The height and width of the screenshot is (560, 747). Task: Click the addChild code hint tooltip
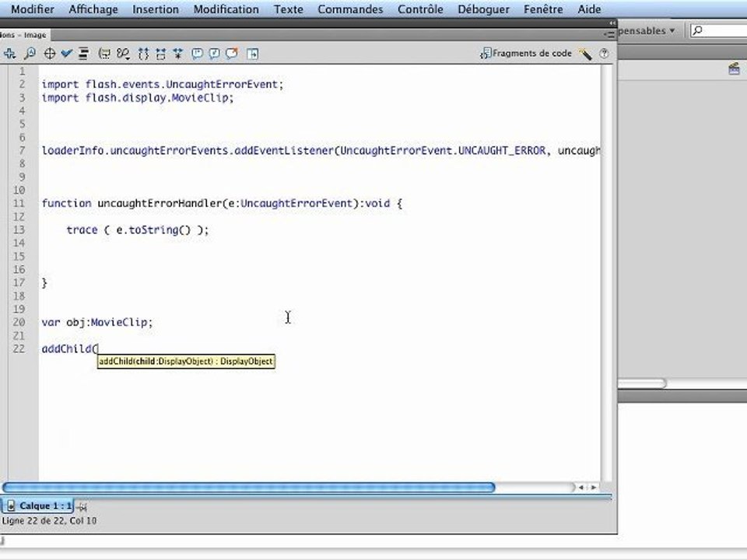[x=186, y=362]
